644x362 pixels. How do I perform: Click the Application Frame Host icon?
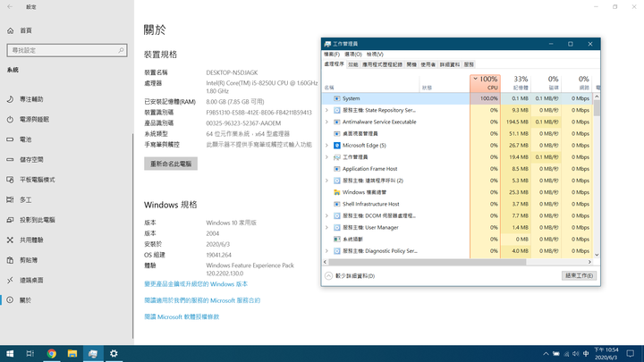pos(337,169)
